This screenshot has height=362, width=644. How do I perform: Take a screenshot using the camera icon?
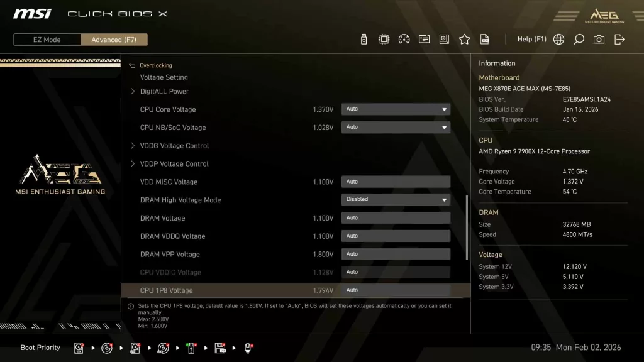598,39
